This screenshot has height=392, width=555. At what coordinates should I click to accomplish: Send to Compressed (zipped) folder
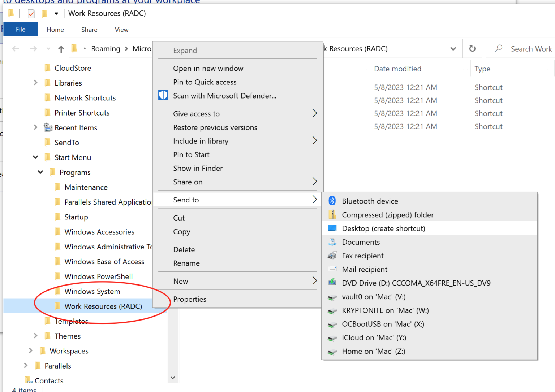click(388, 215)
